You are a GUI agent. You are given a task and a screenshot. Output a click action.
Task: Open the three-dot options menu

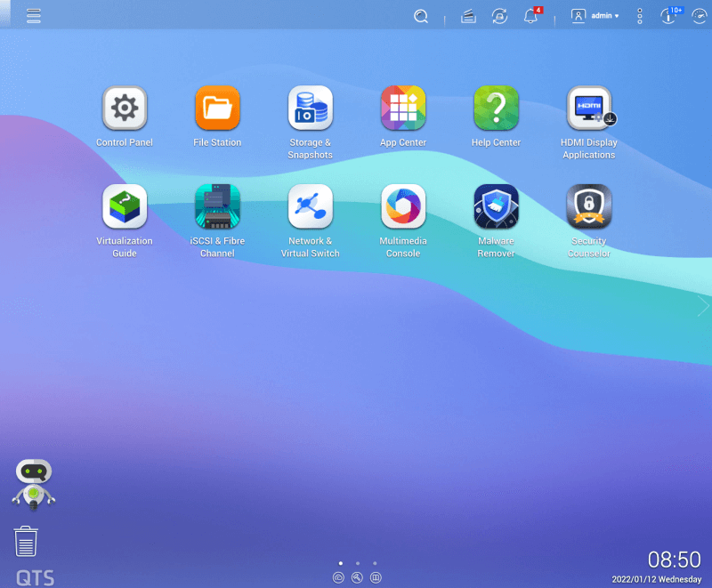click(x=639, y=16)
